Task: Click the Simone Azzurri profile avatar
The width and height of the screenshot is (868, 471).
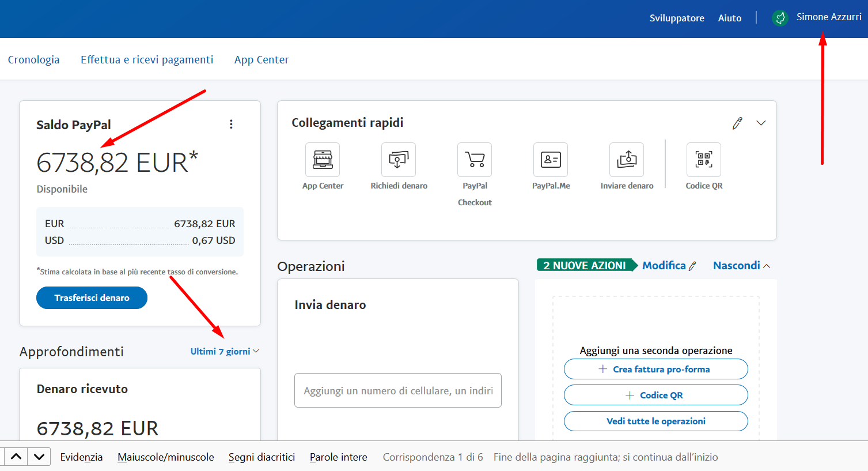Action: 780,18
